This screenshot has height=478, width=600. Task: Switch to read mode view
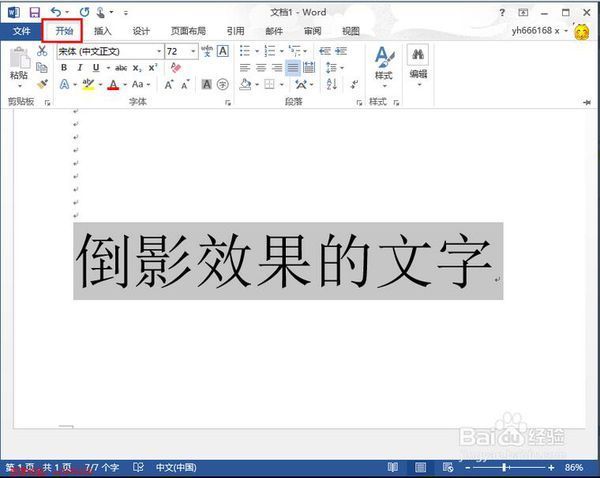tap(392, 467)
